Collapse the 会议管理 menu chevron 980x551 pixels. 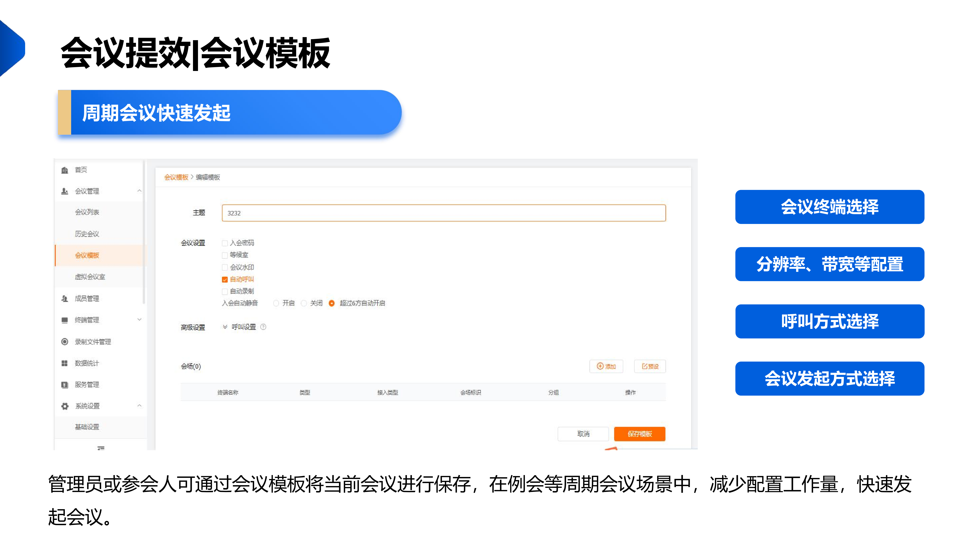(x=140, y=191)
